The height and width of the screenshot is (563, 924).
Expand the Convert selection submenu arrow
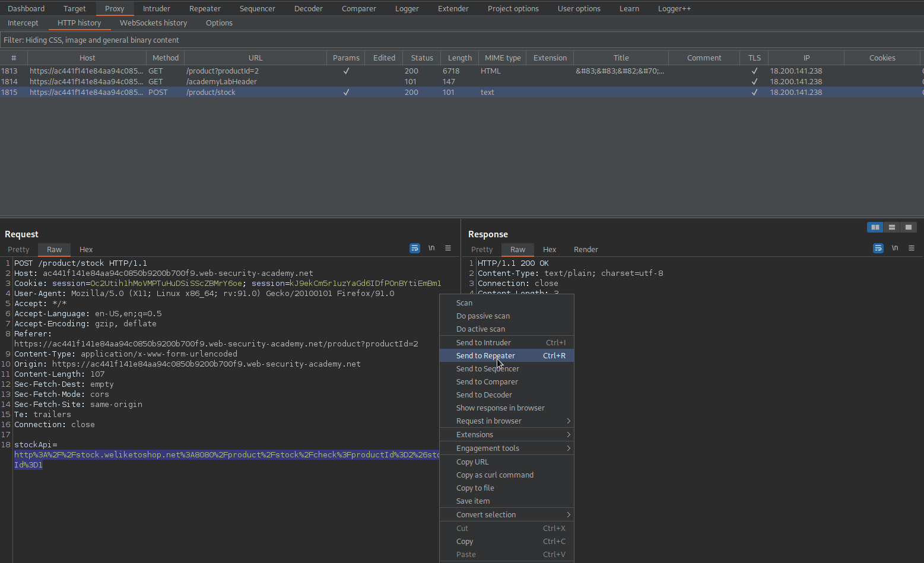[569, 515]
